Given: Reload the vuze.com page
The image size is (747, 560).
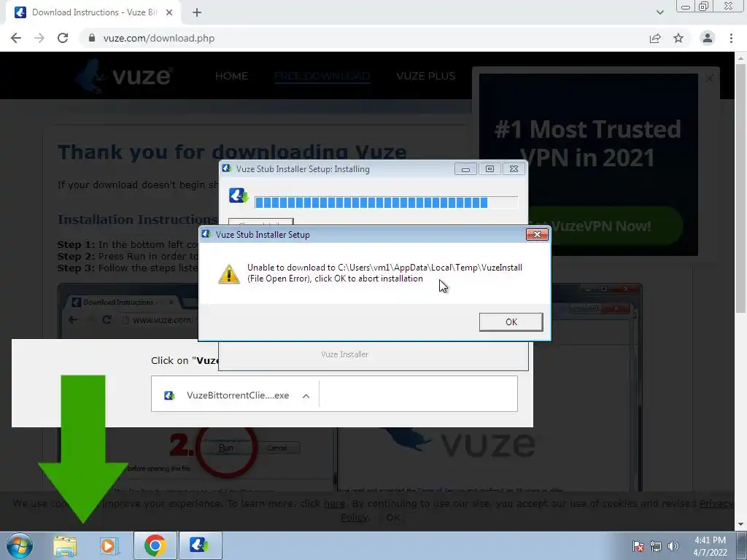Looking at the screenshot, I should (63, 38).
